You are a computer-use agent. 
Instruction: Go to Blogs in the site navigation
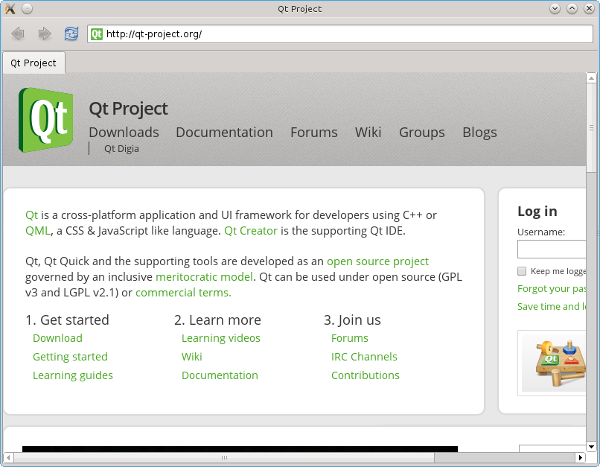tap(479, 132)
